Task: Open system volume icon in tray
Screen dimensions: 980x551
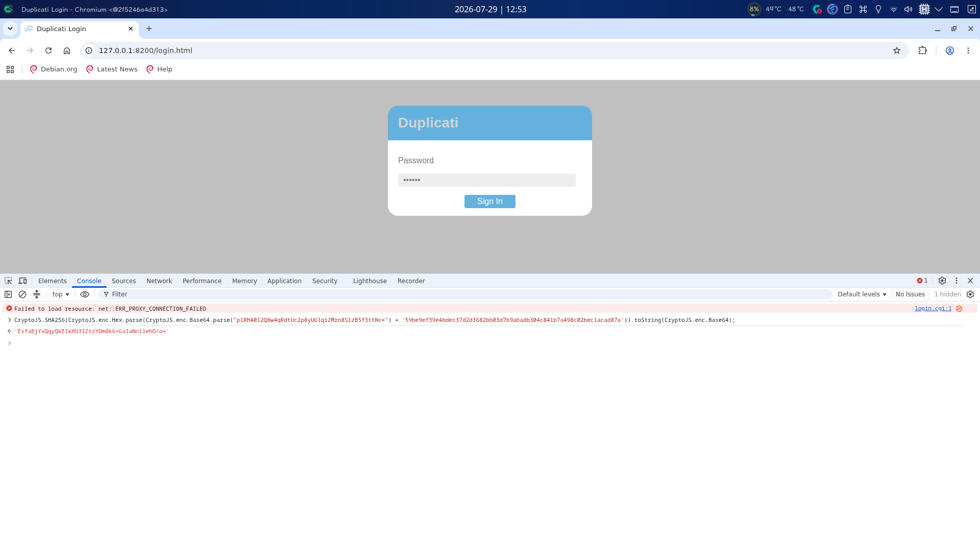Action: coord(909,9)
